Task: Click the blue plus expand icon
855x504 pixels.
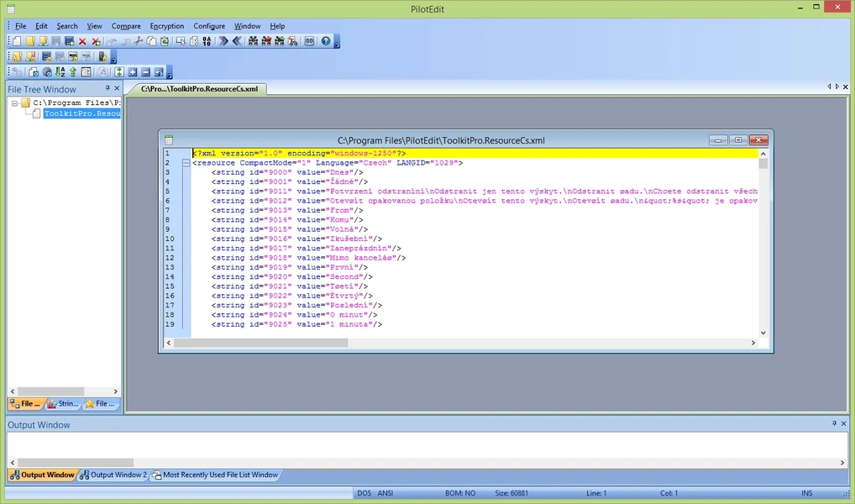Action: point(133,72)
